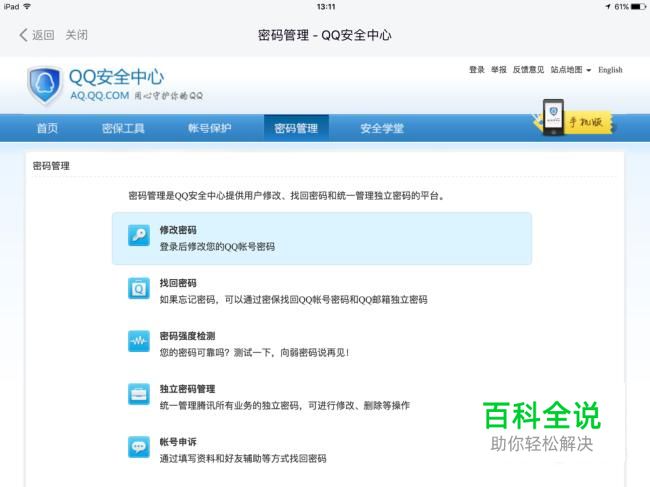
Task: Tap the battery indicator in status bar
Action: pyautogui.click(x=638, y=7)
